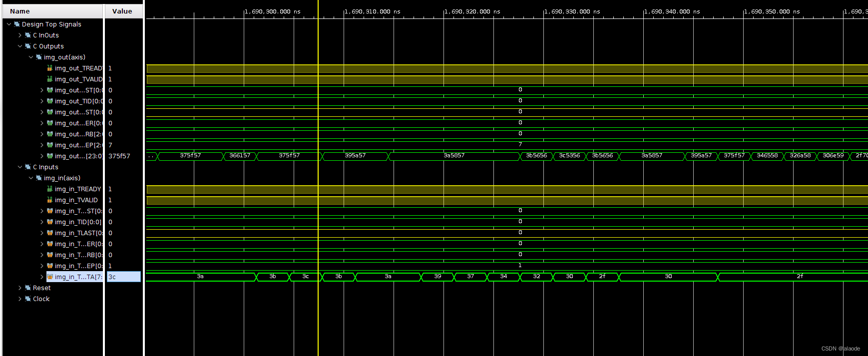Expand the img_out...[23:0] data bus
The height and width of the screenshot is (356, 868).
[x=42, y=156]
